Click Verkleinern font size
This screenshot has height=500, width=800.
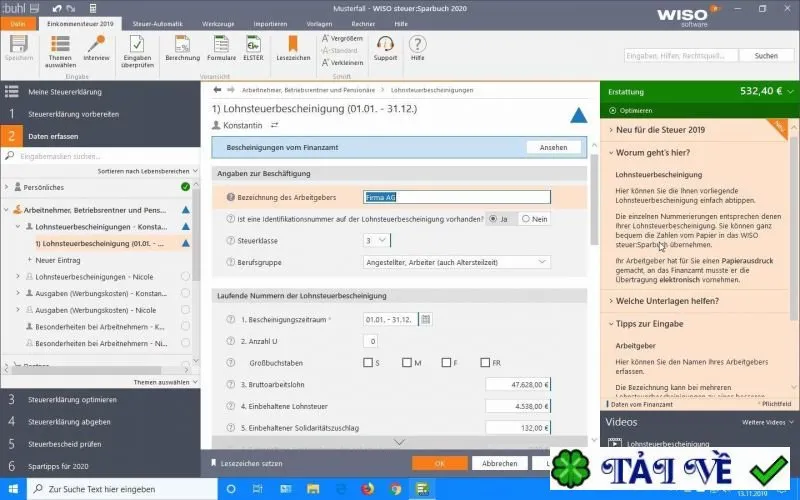(x=342, y=63)
